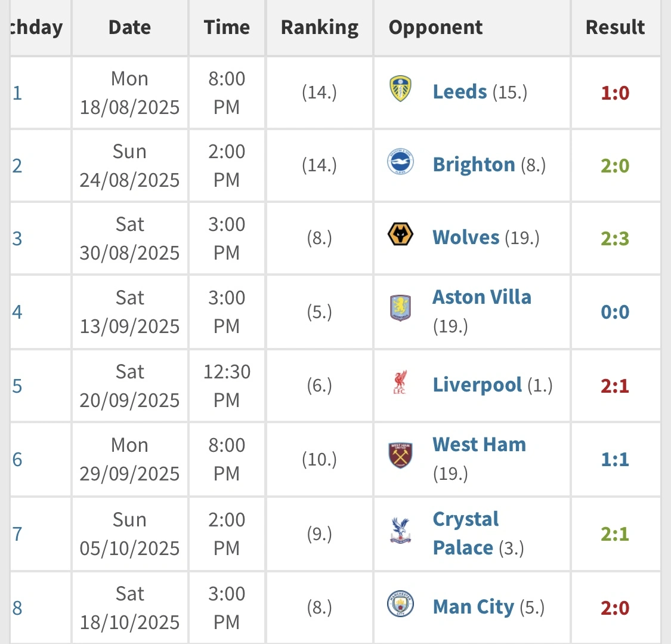671x644 pixels.
Task: Open the Liverpool team link
Action: (477, 385)
